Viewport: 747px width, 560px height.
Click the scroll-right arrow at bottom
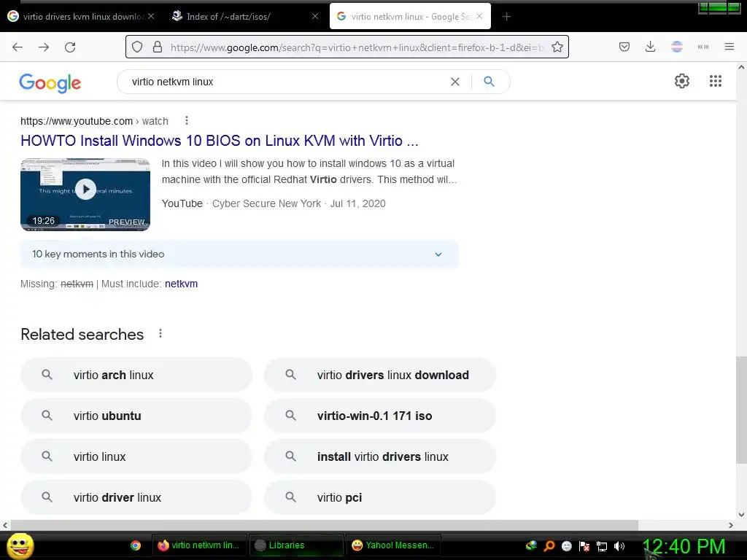731,525
